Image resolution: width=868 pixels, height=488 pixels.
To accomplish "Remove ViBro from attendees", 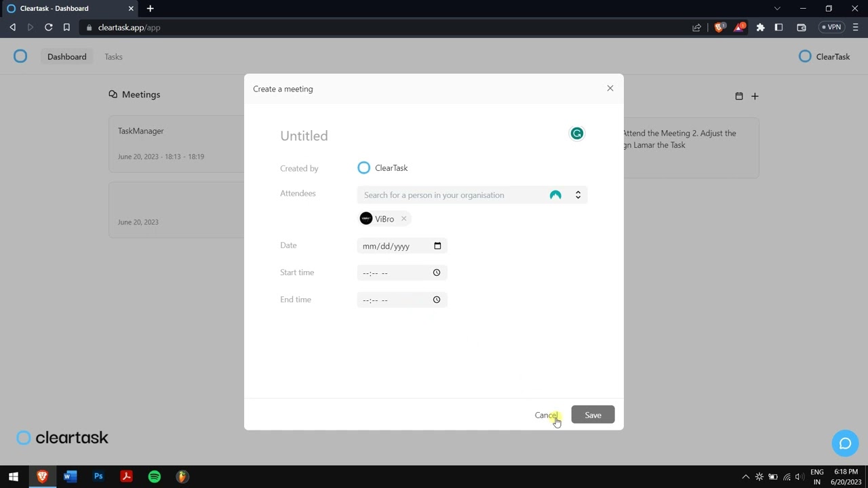I will click(x=403, y=219).
